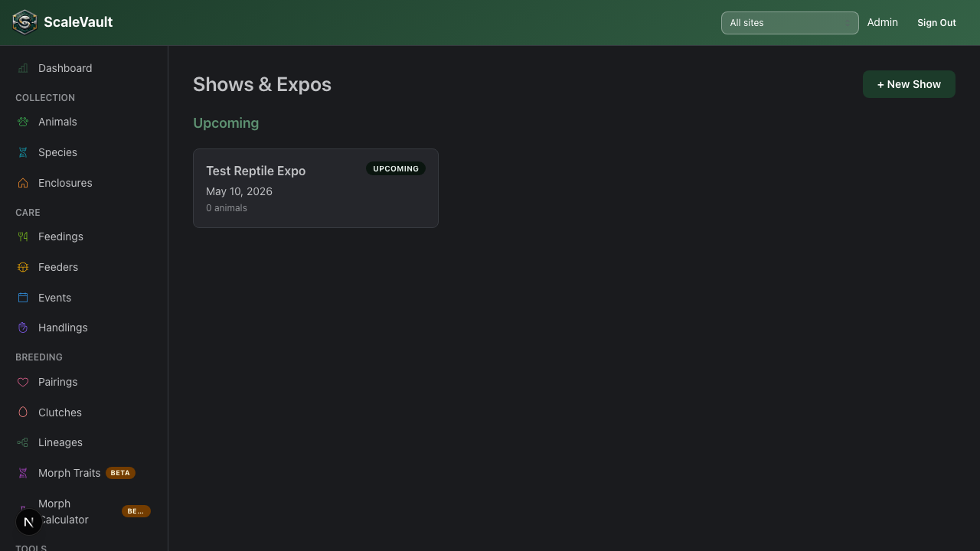Click the CARE section label

[28, 213]
